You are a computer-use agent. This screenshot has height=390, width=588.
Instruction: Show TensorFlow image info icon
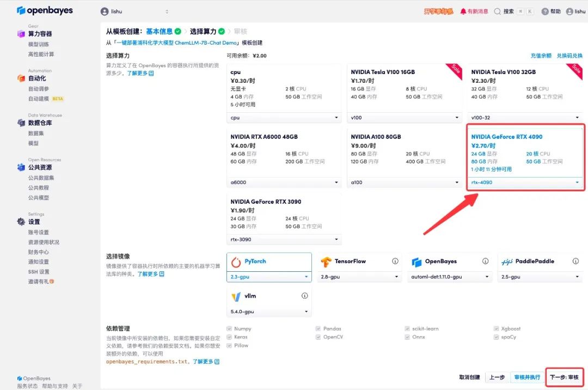[395, 261]
